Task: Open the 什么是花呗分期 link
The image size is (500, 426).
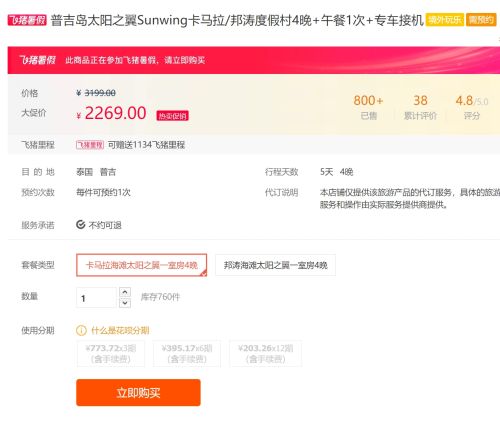Action: point(120,330)
